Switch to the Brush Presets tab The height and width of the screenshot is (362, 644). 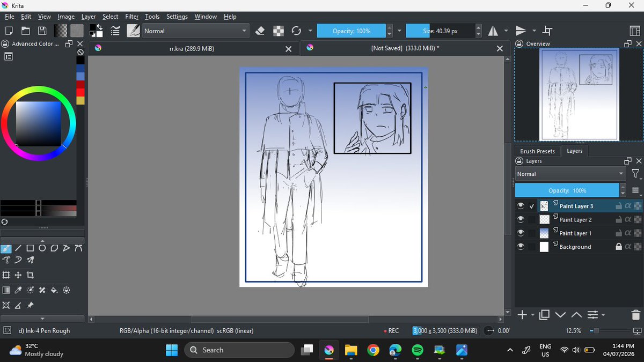pyautogui.click(x=537, y=151)
